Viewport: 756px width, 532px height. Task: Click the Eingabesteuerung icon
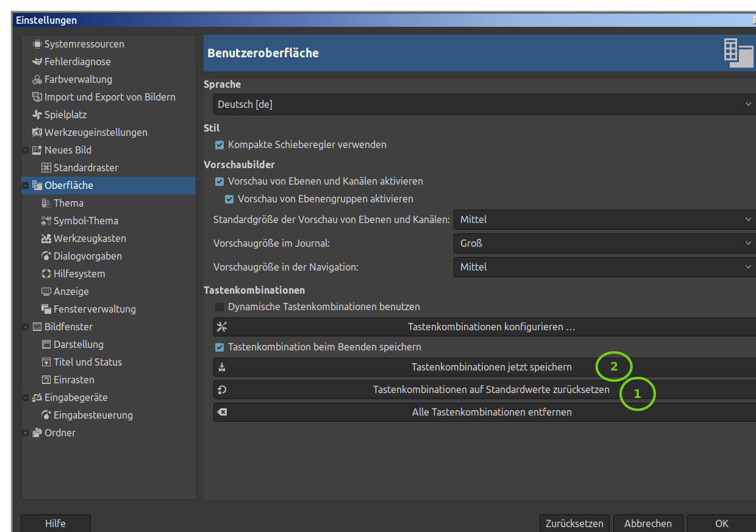point(46,416)
